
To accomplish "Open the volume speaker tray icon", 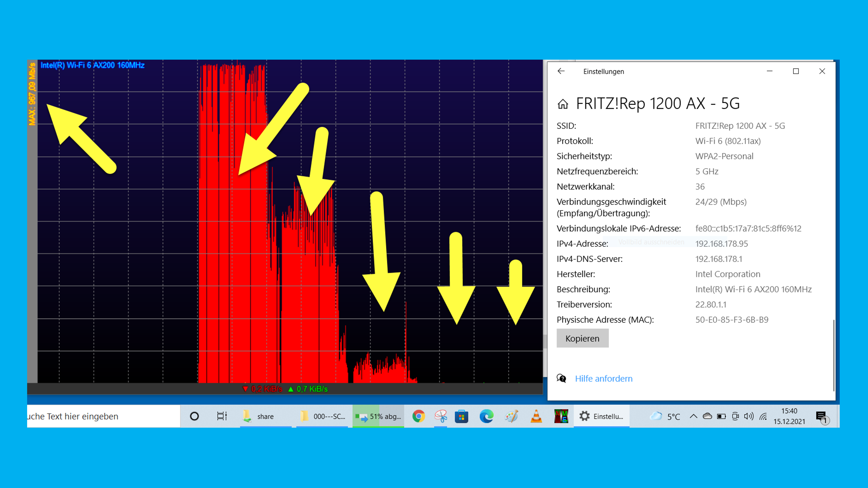I will tap(749, 416).
